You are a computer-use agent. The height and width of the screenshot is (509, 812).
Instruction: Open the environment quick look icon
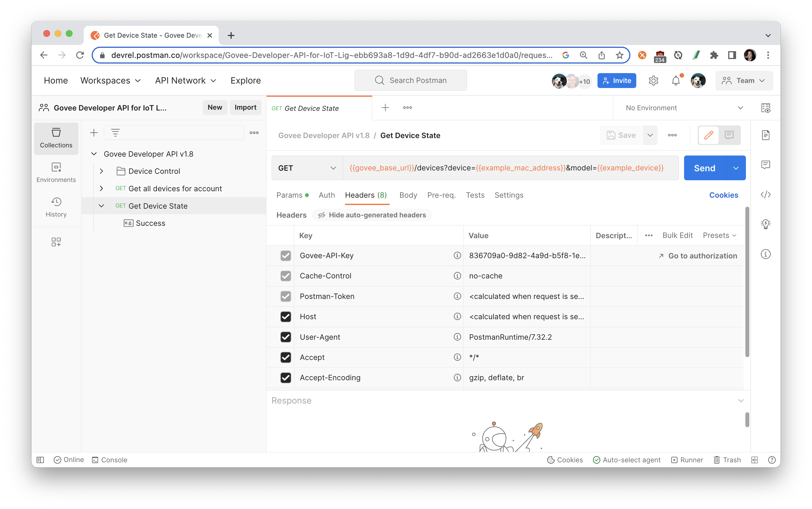point(766,108)
